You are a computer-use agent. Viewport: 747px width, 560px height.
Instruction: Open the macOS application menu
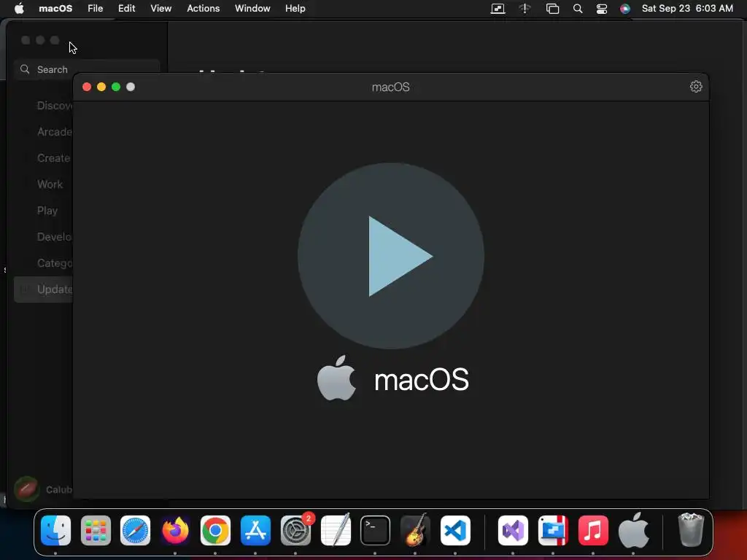[55, 9]
